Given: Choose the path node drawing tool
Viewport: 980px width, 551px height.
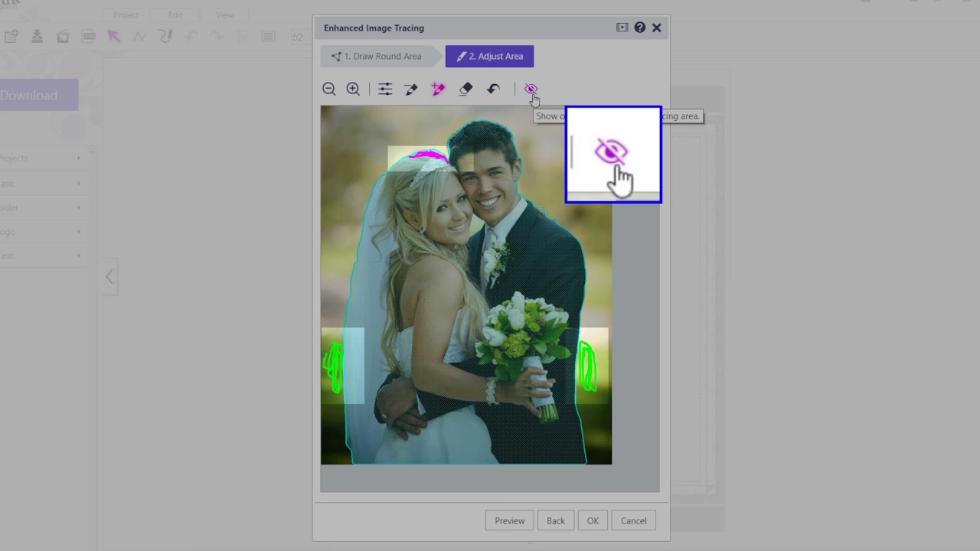Looking at the screenshot, I should (139, 36).
